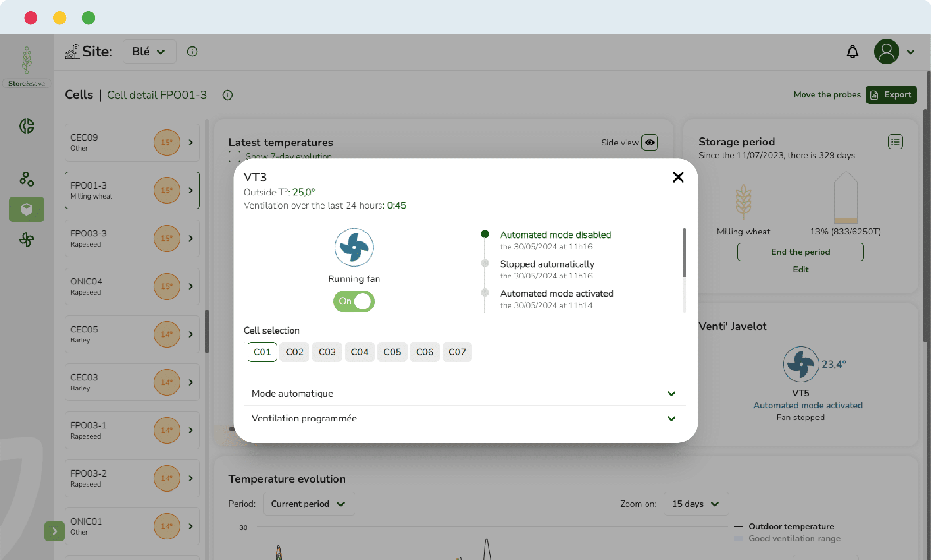This screenshot has width=931, height=560.
Task: Select cell tab C06
Action: coord(424,352)
